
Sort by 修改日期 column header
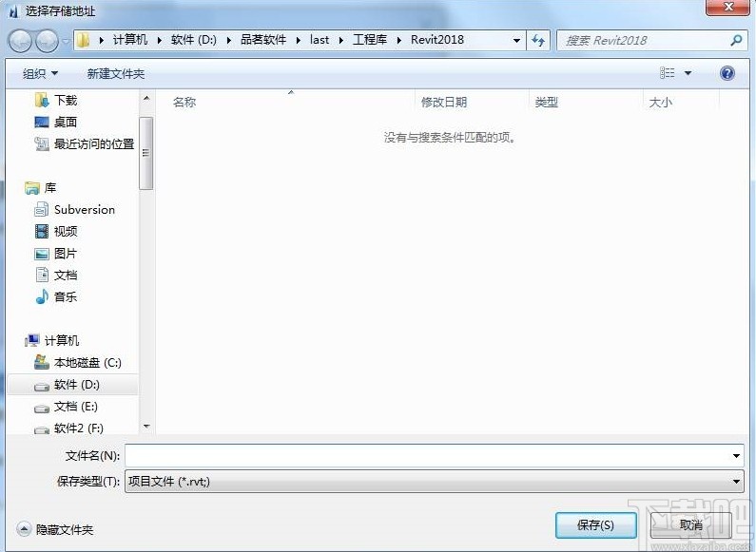(x=444, y=102)
